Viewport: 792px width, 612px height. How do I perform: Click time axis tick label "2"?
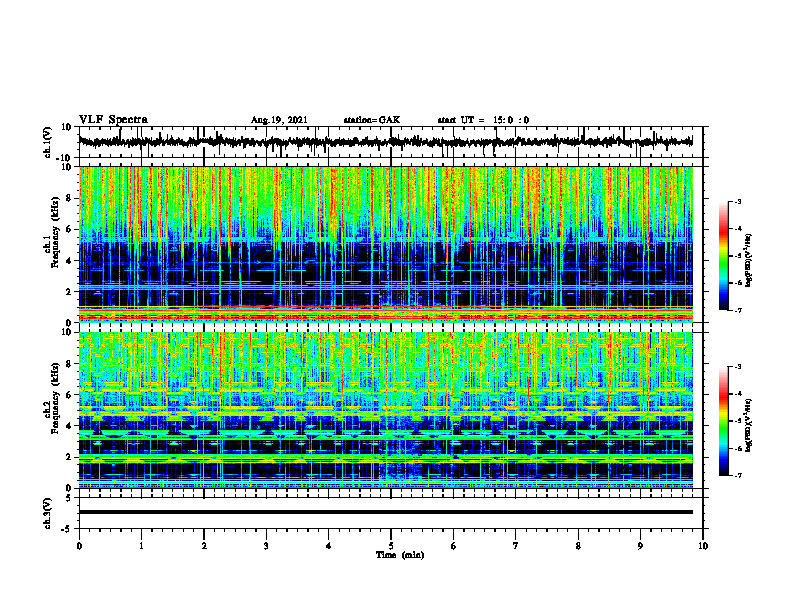click(x=204, y=546)
